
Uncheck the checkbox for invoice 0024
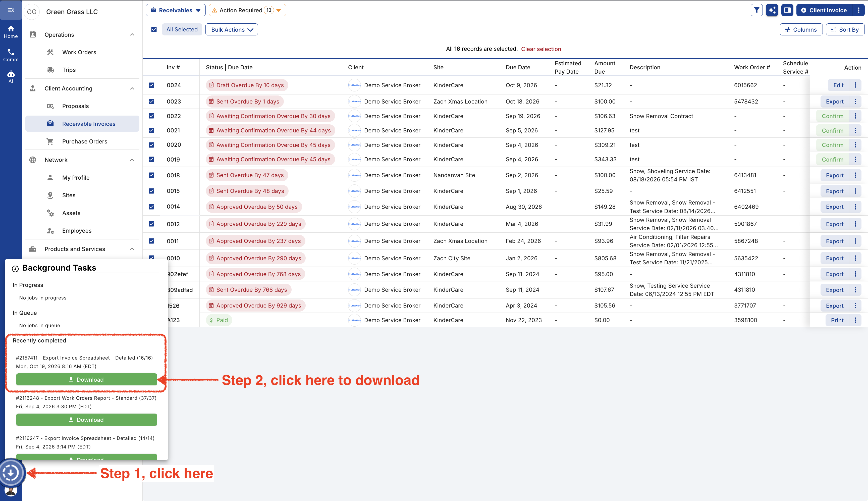point(151,85)
